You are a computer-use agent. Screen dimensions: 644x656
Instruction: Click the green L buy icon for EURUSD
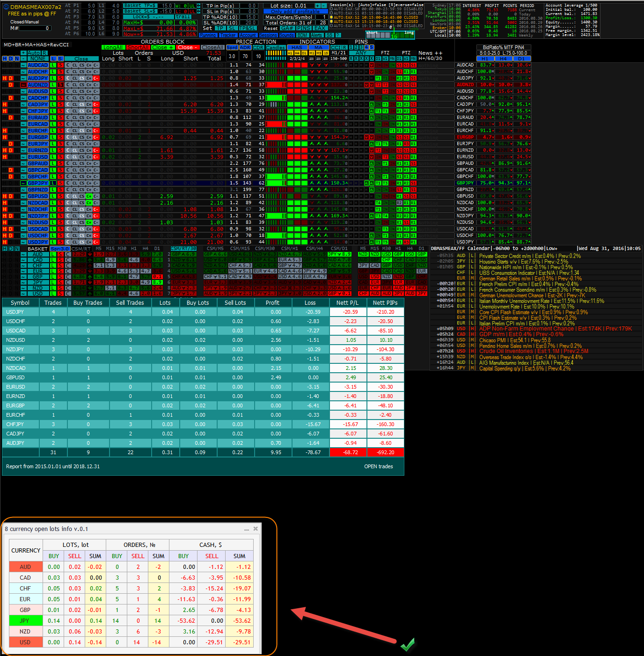click(53, 157)
